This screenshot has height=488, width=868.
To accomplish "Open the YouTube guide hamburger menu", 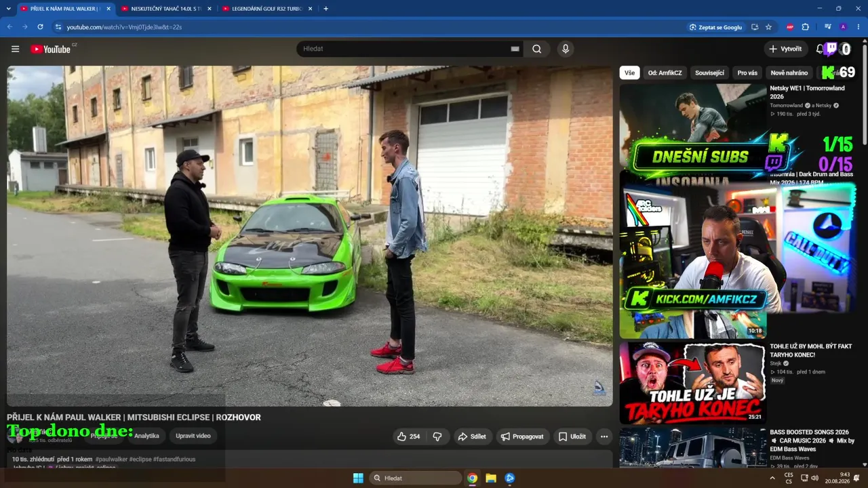I will tap(15, 49).
